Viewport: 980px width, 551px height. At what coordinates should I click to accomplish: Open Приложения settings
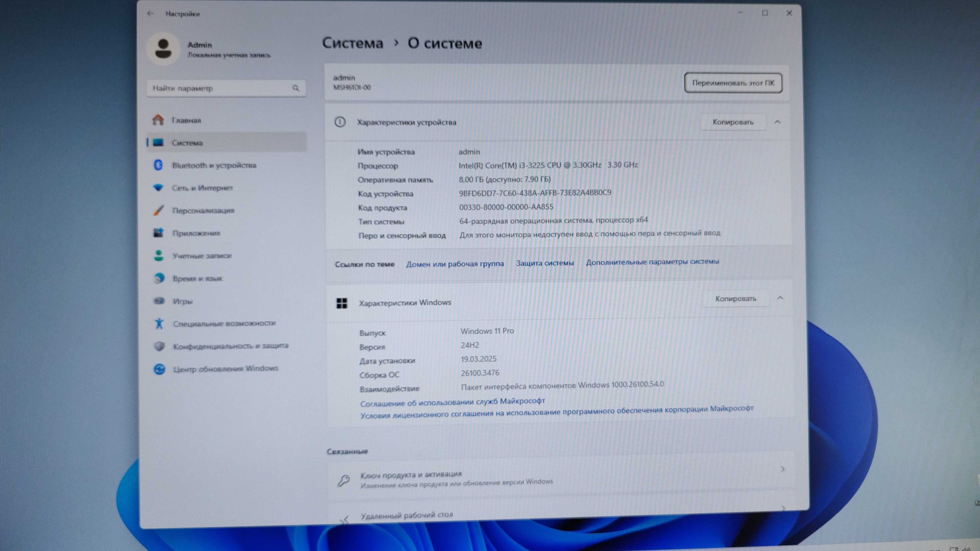click(x=226, y=233)
